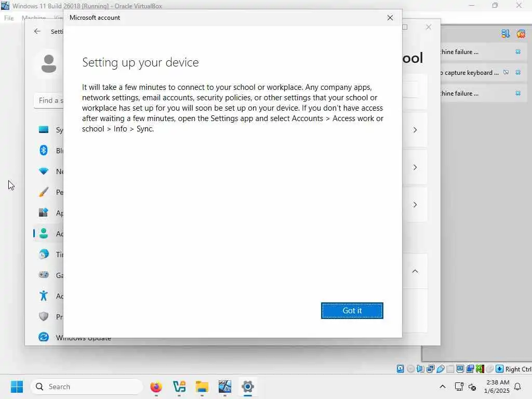Close the Settings window behind the dialog

coord(429,27)
